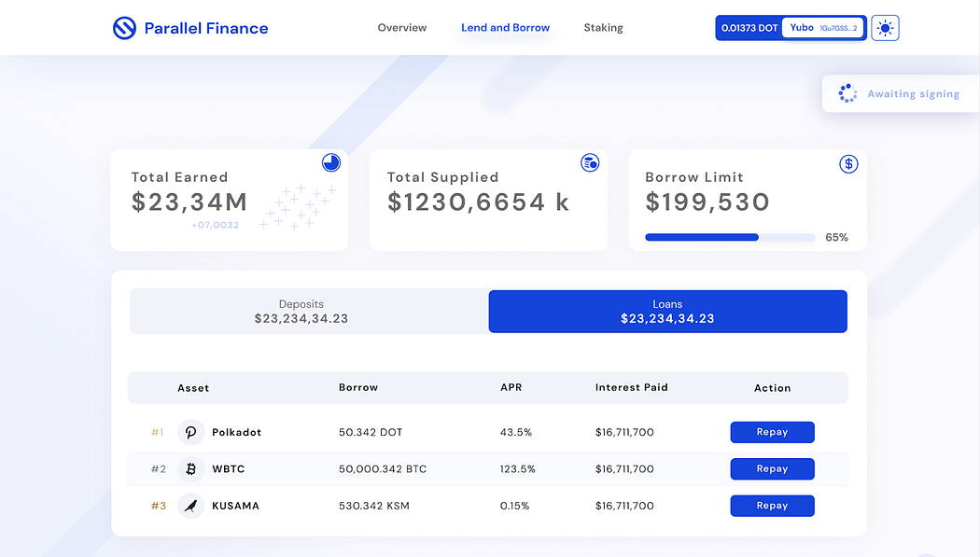Viewport: 980px width, 557px height.
Task: Click the Asset column header
Action: point(193,388)
